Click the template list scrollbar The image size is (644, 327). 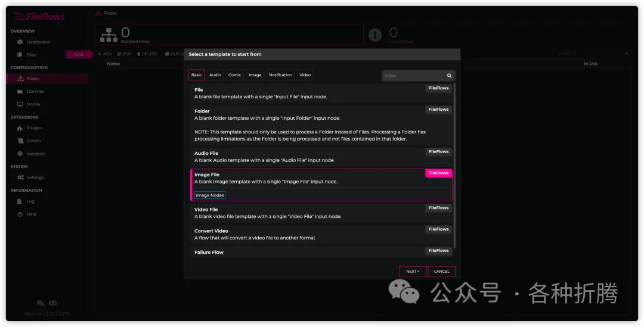pyautogui.click(x=454, y=166)
